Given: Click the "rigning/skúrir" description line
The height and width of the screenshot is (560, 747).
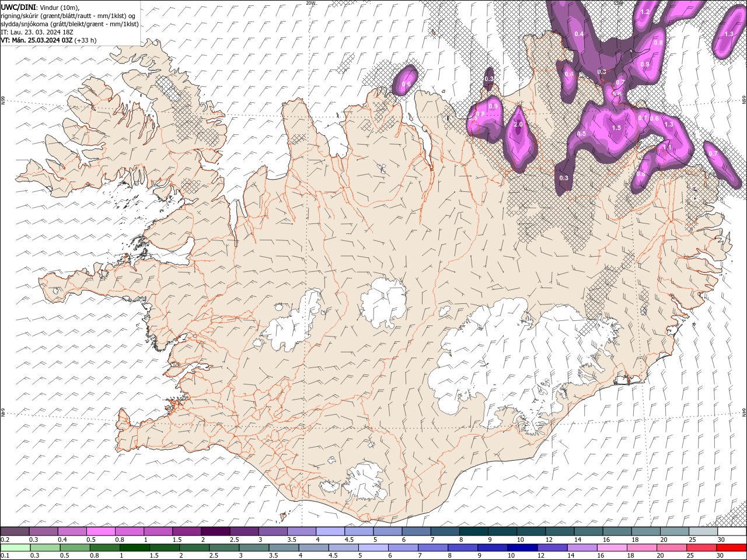Looking at the screenshot, I should (68, 15).
